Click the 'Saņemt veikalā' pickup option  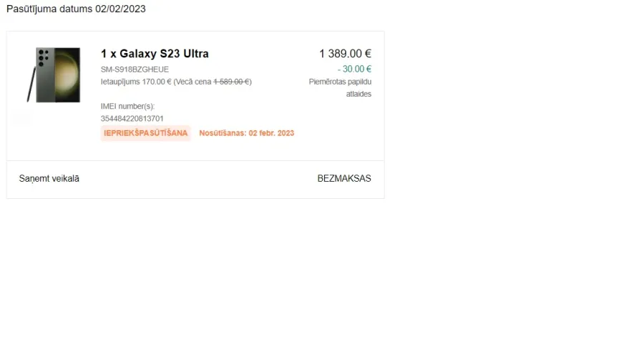click(x=49, y=179)
